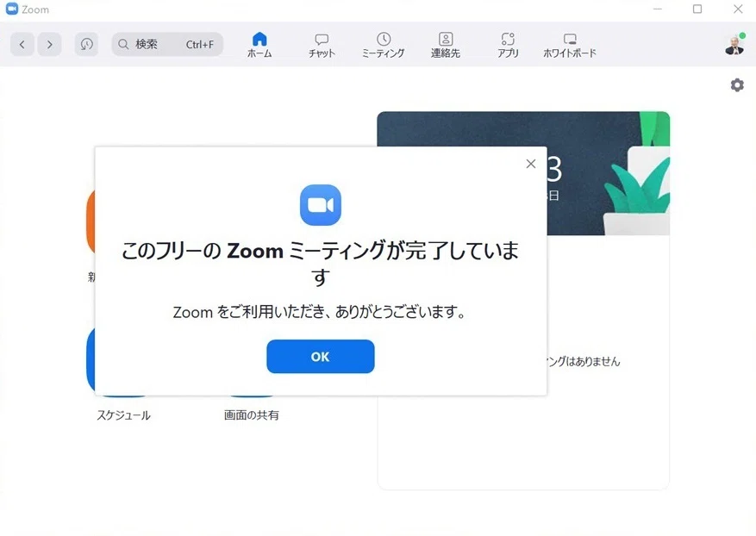Open the チャット tab
Image resolution: width=756 pixels, height=536 pixels.
(322, 46)
